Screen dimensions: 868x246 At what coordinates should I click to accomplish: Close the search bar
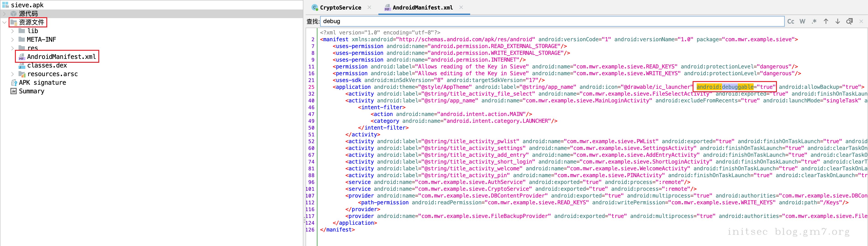pyautogui.click(x=861, y=21)
